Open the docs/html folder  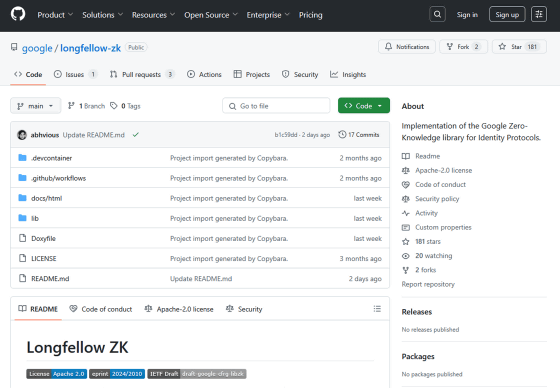[x=46, y=198]
